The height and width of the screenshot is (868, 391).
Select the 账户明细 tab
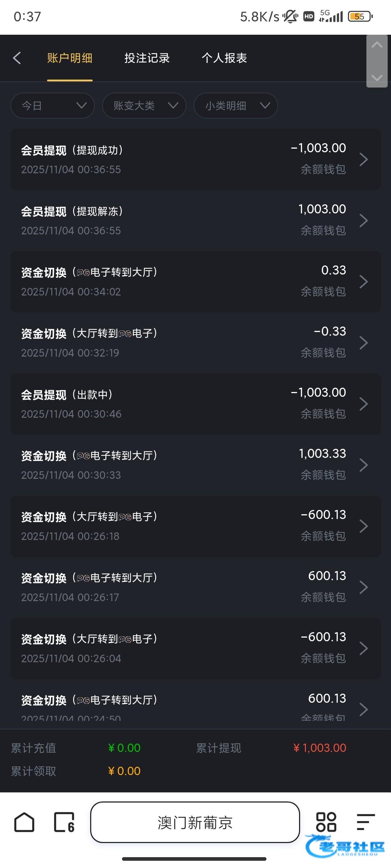point(70,58)
